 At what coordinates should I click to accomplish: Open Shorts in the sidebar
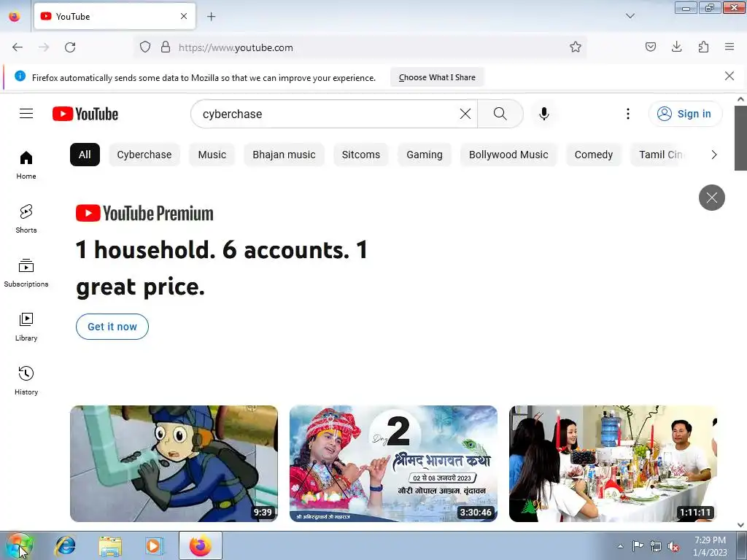click(26, 219)
